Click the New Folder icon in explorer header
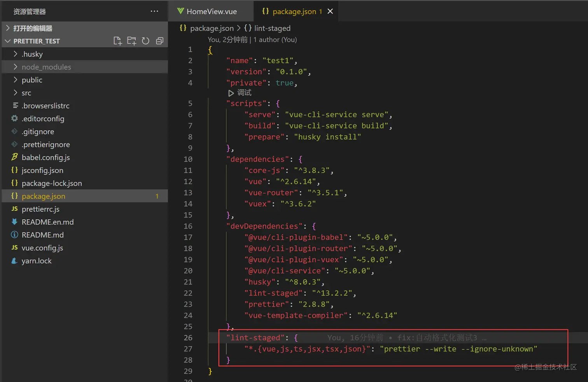The height and width of the screenshot is (382, 588). click(x=131, y=41)
